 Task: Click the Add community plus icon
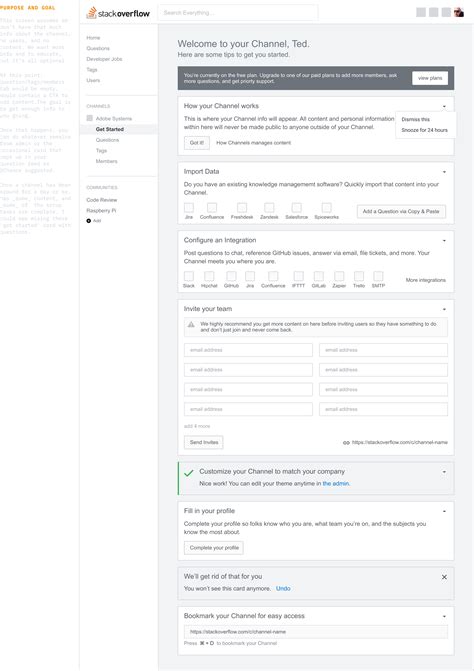[x=89, y=221]
